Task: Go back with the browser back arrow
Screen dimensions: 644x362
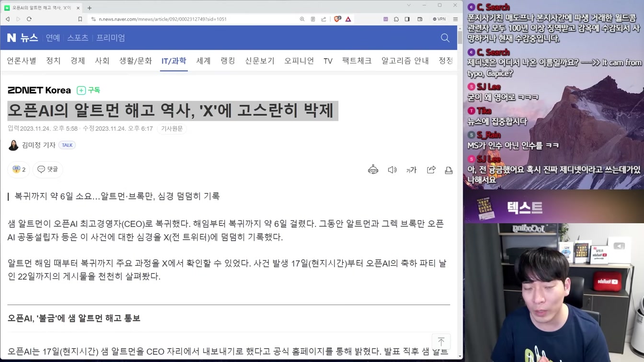Action: point(8,19)
